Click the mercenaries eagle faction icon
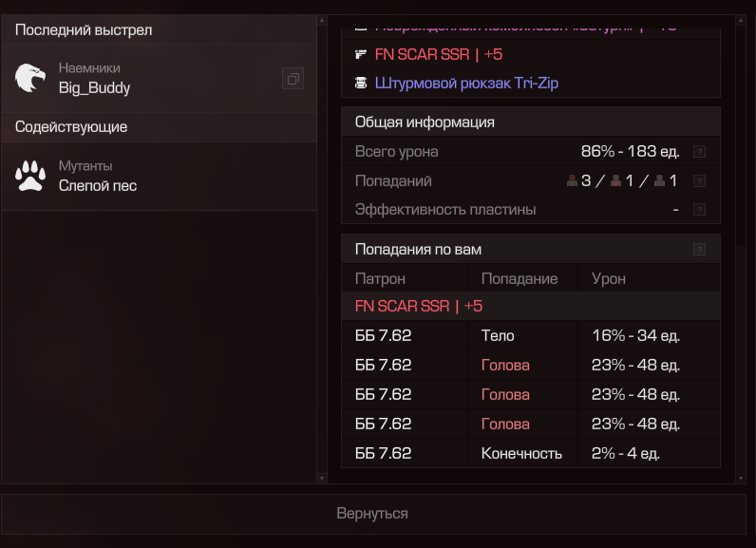Viewport: 756px width, 548px height. tap(30, 79)
